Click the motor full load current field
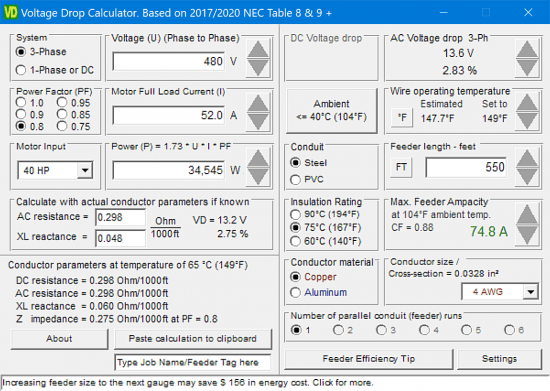550x391 pixels. tap(169, 115)
